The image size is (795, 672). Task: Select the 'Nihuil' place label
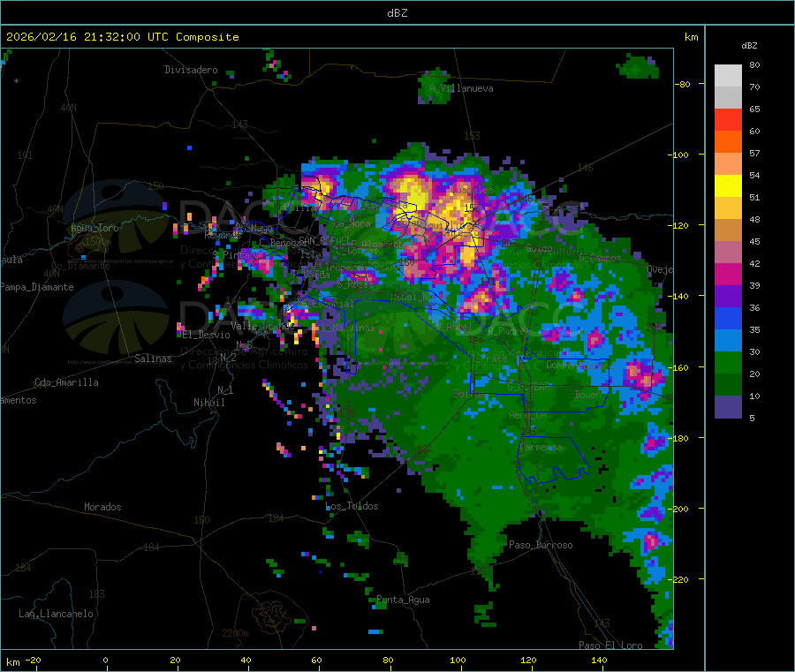click(x=208, y=403)
